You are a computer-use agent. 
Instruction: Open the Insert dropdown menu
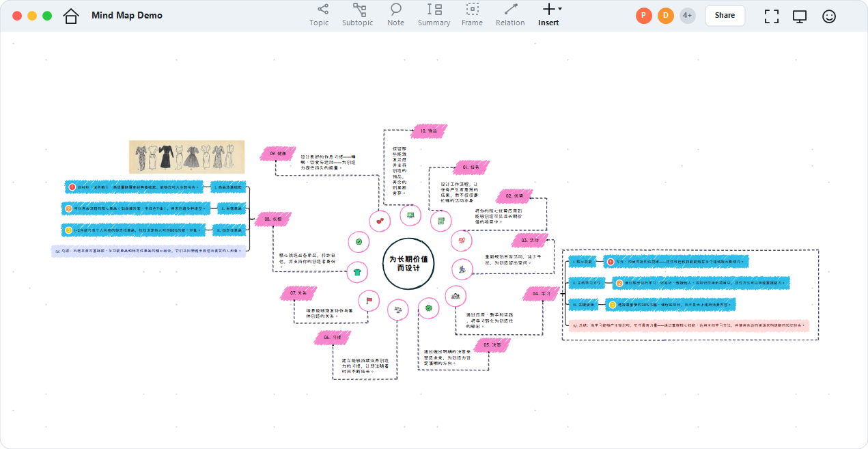pyautogui.click(x=549, y=15)
